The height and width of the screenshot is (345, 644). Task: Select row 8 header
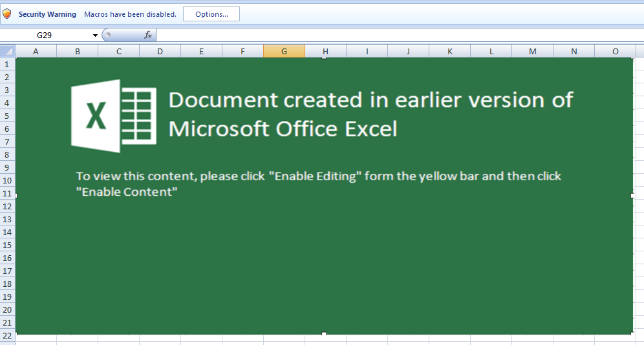pyautogui.click(x=7, y=154)
